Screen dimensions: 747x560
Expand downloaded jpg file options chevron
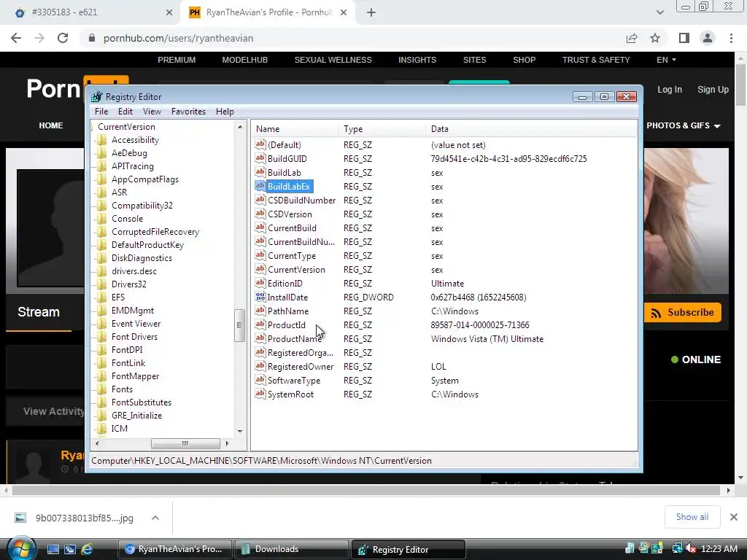[155, 518]
